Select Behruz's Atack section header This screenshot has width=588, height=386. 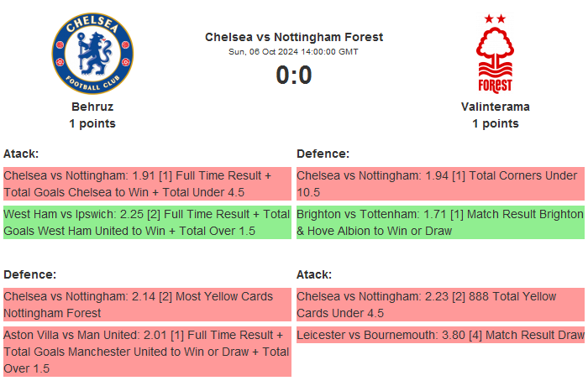[x=21, y=154]
